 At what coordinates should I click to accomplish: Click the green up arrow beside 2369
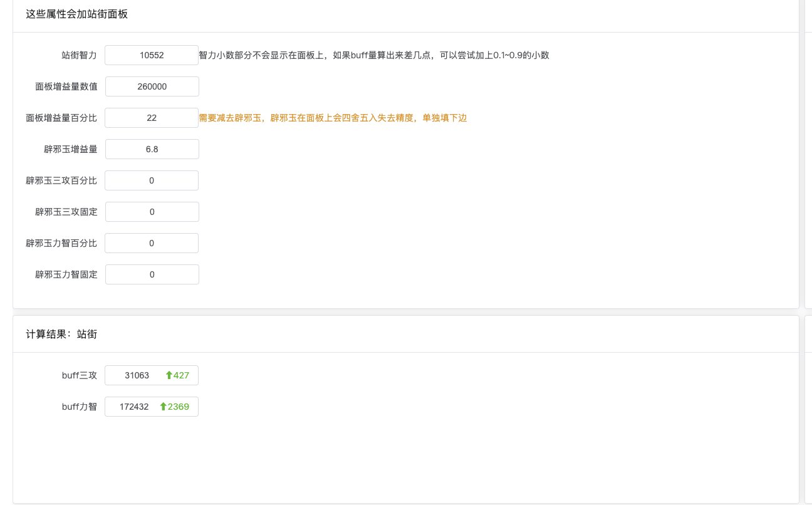[x=163, y=407]
